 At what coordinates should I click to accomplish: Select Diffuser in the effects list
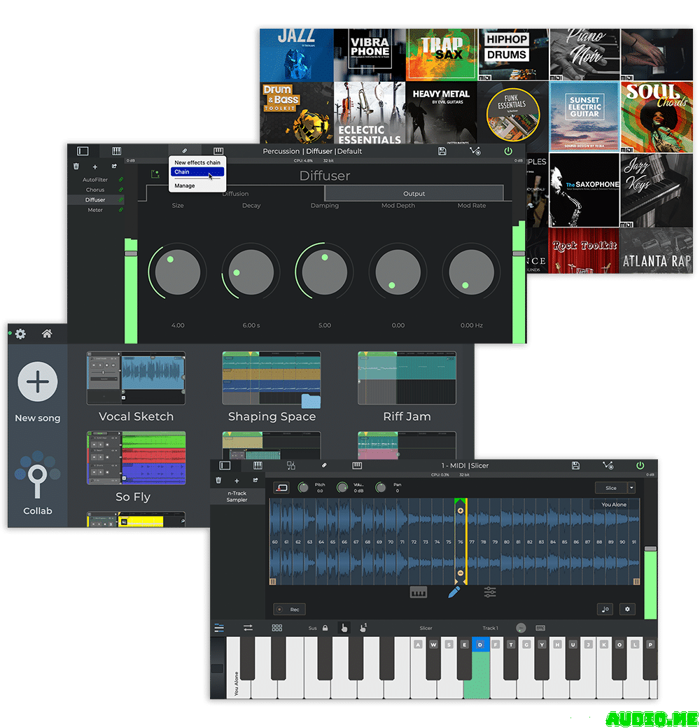point(95,199)
